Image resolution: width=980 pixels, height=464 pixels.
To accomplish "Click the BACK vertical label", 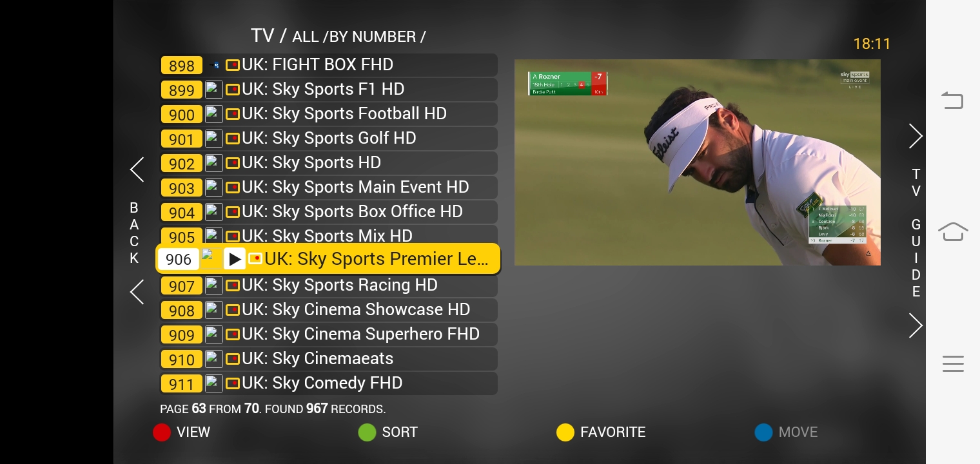I will coord(134,233).
